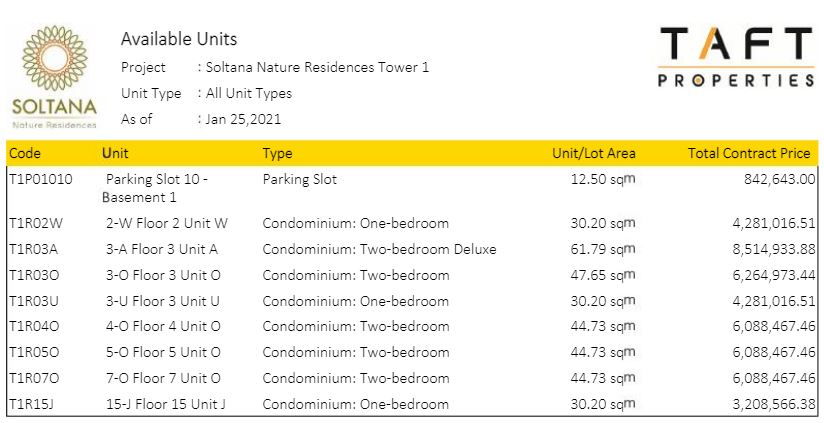Select the T1P01010 parking slot code
The height and width of the screenshot is (423, 824).
click(41, 180)
